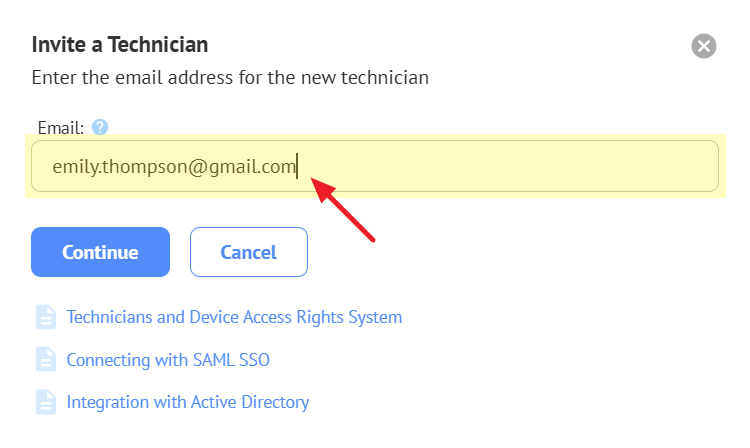This screenshot has height=448, width=750.
Task: Open Technicians and Device Access Rights System link
Action: click(x=234, y=317)
